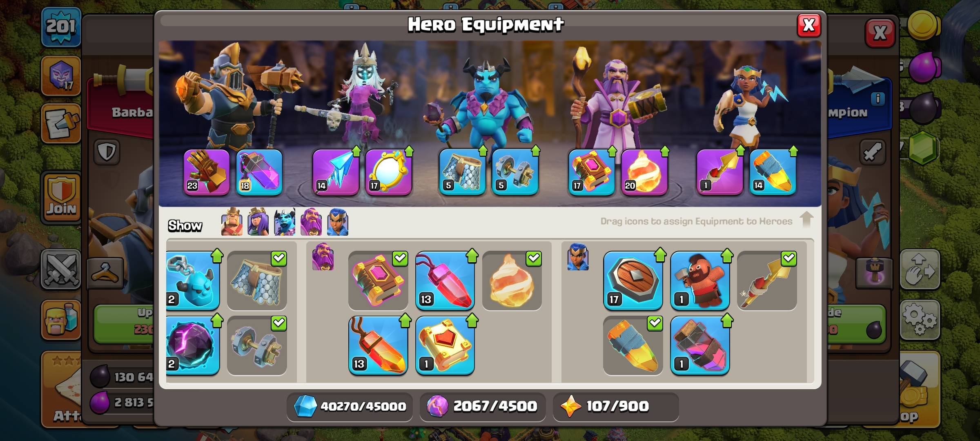Choose the level 2 blue minion henchman equipment
This screenshot has height=441, width=980.
(193, 281)
